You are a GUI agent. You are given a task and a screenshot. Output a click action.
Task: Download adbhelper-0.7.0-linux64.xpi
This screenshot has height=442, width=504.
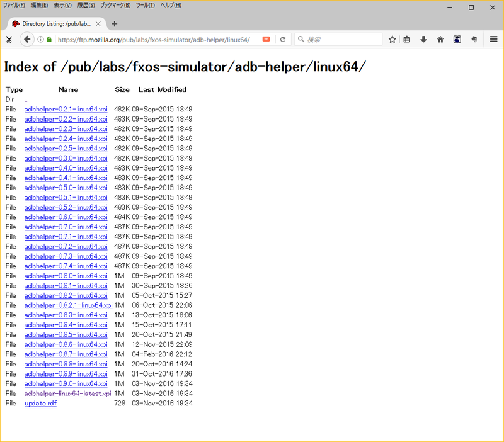66,227
